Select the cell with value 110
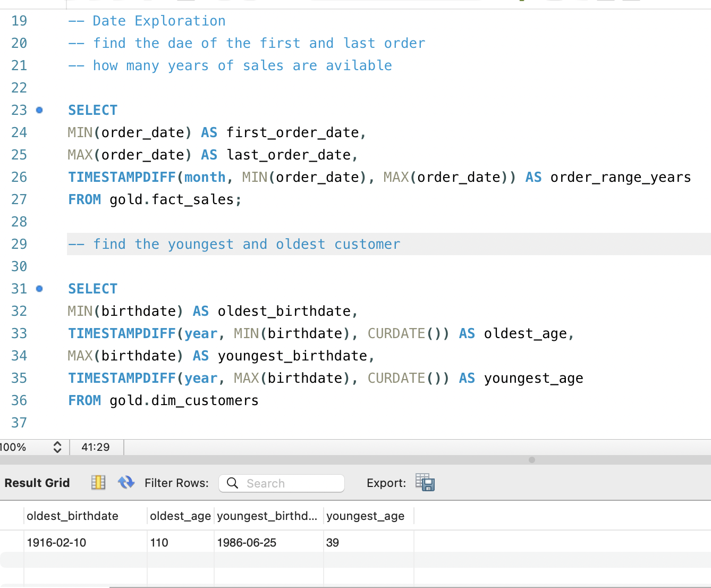Viewport: 711px width, 588px height. 159,542
